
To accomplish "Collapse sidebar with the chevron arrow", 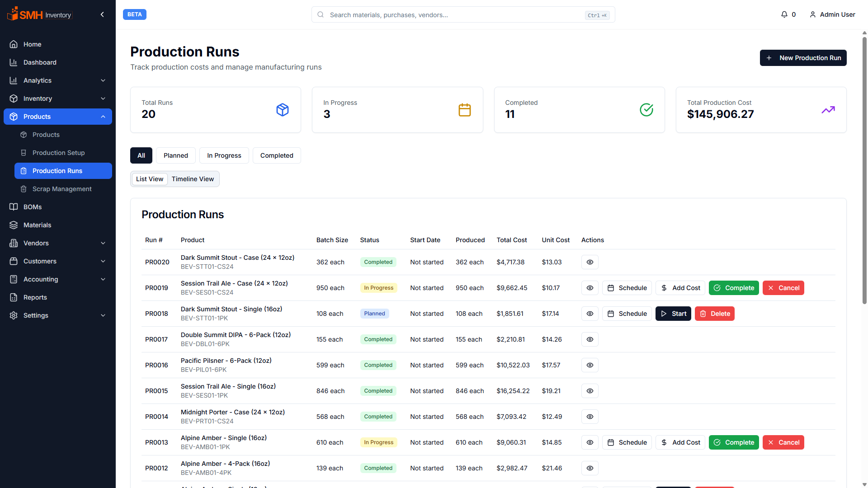I will (102, 14).
